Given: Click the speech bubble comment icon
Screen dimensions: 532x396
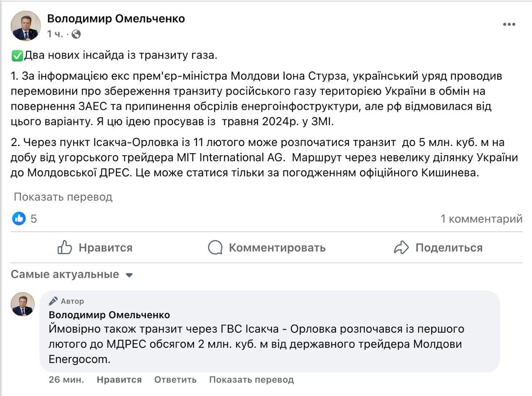Looking at the screenshot, I should coord(215,247).
